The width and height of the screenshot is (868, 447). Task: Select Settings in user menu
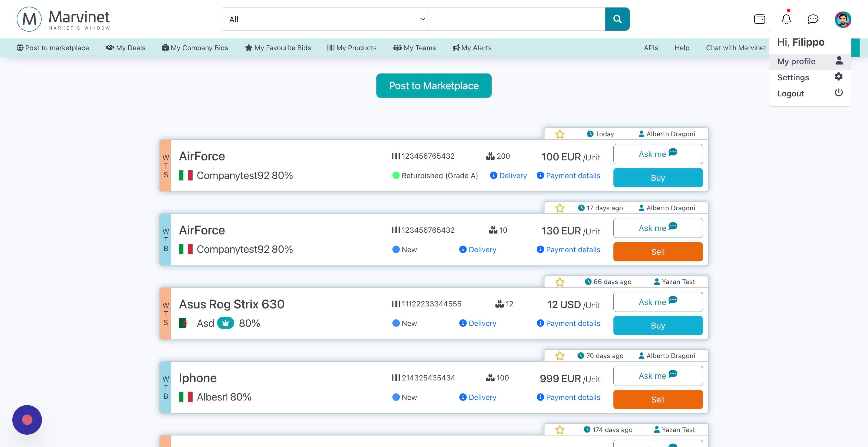(810, 77)
